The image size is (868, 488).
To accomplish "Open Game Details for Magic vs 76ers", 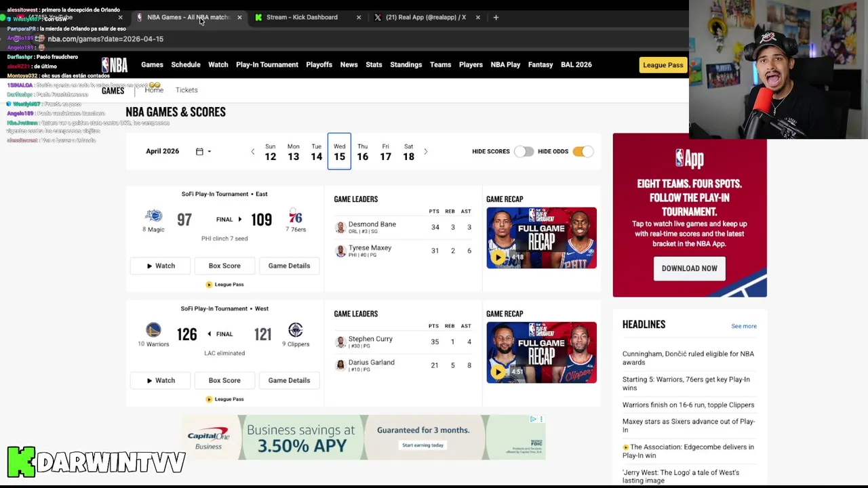I will click(289, 266).
